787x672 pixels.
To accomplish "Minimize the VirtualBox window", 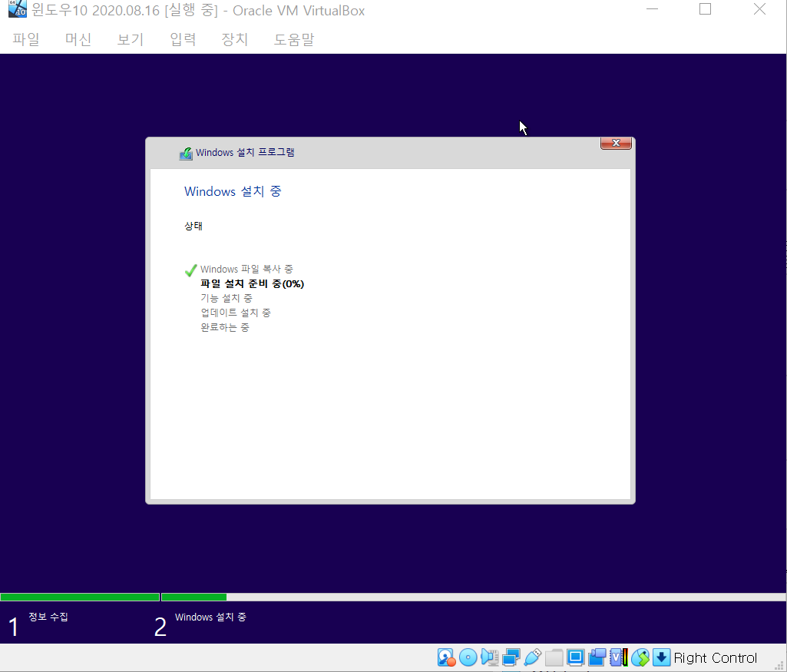I will point(652,9).
